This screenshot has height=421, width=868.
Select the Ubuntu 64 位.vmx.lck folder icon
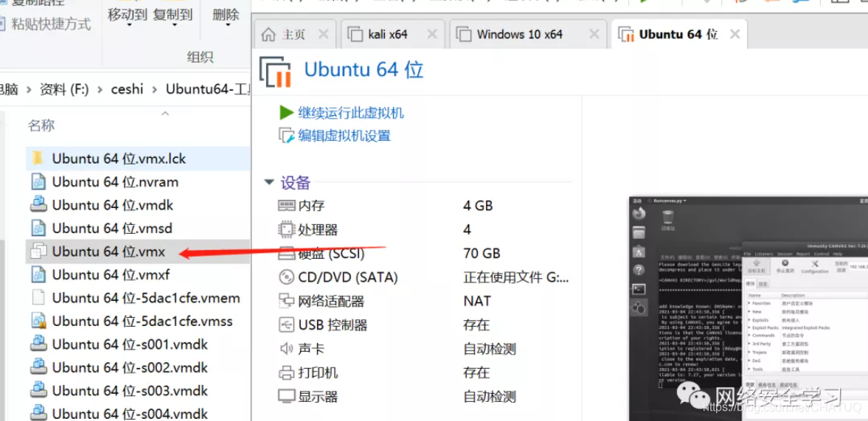pos(38,159)
